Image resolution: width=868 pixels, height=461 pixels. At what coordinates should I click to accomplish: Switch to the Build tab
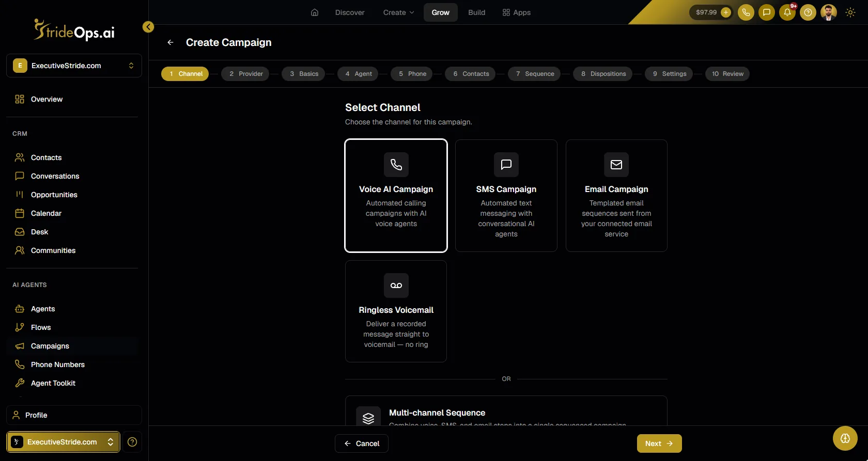click(476, 12)
